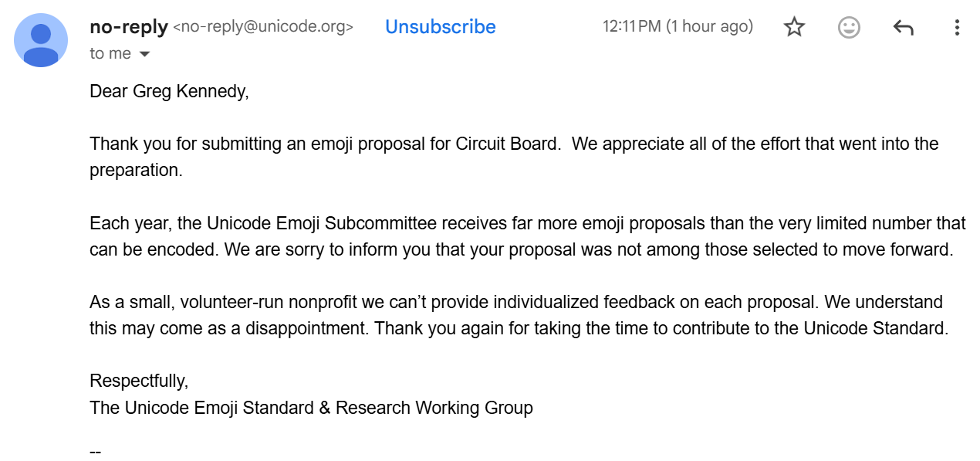Click "Unicode Standard." ending the third paragraph
The width and height of the screenshot is (980, 461).
pyautogui.click(x=875, y=328)
